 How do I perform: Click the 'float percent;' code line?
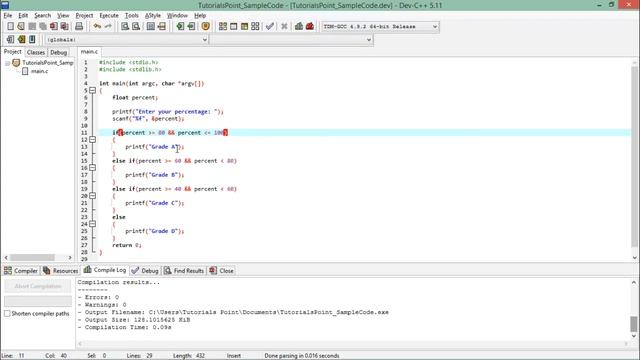pyautogui.click(x=135, y=98)
